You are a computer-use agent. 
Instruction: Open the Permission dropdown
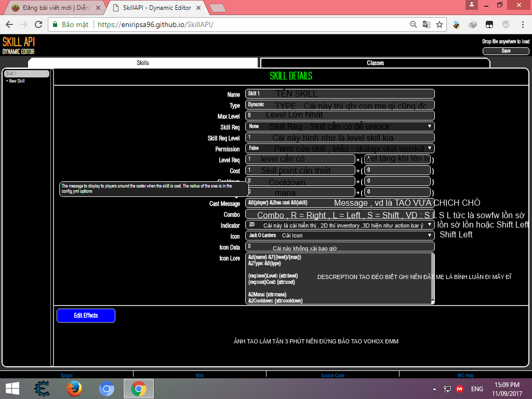coord(340,148)
